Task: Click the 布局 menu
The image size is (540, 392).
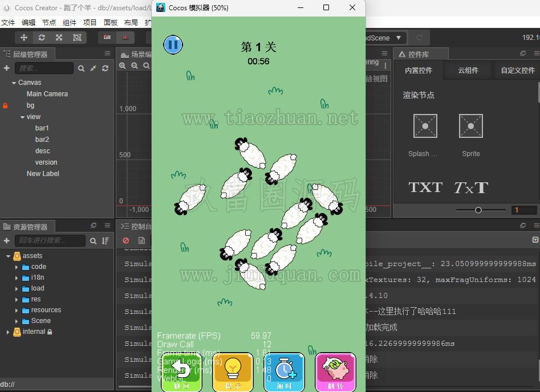Action: pos(131,23)
